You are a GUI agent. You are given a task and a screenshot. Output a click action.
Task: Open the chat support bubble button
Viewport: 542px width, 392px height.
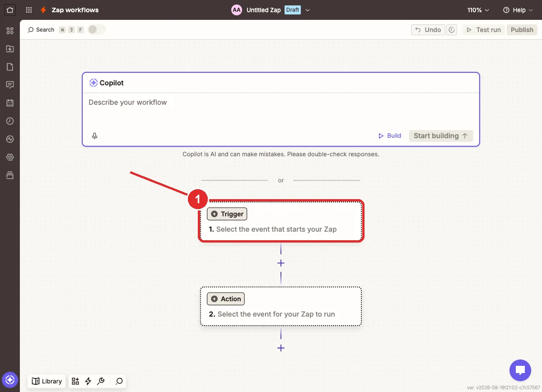click(x=520, y=371)
